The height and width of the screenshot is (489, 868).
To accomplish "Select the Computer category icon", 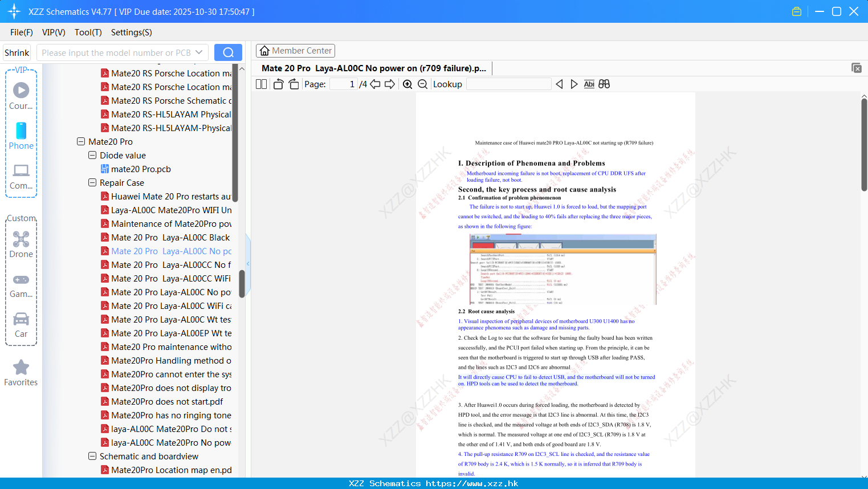I will click(x=21, y=176).
